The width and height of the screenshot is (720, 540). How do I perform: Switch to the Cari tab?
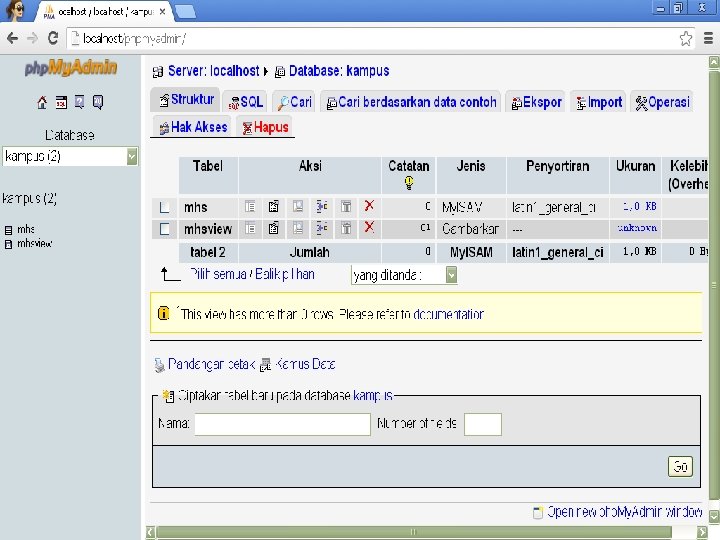[x=294, y=102]
